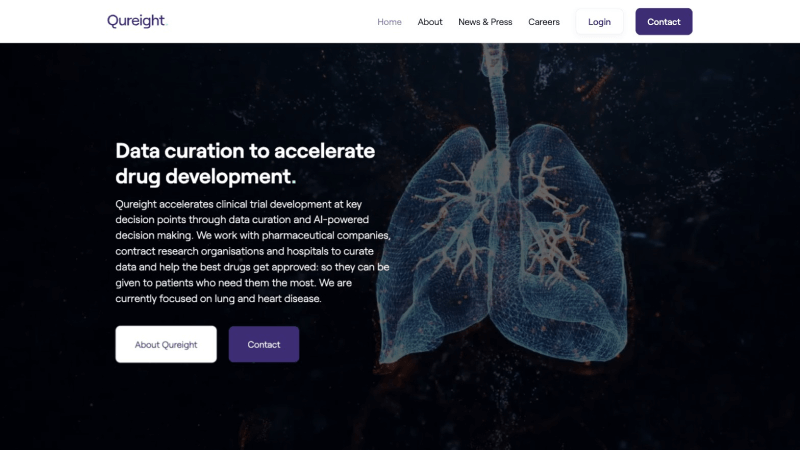Navigate to the Careers page
Screen dimensions: 800x450
point(544,22)
